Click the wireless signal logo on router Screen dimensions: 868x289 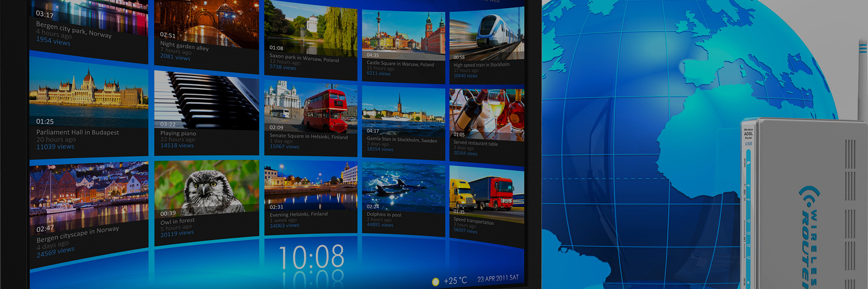coord(807,197)
